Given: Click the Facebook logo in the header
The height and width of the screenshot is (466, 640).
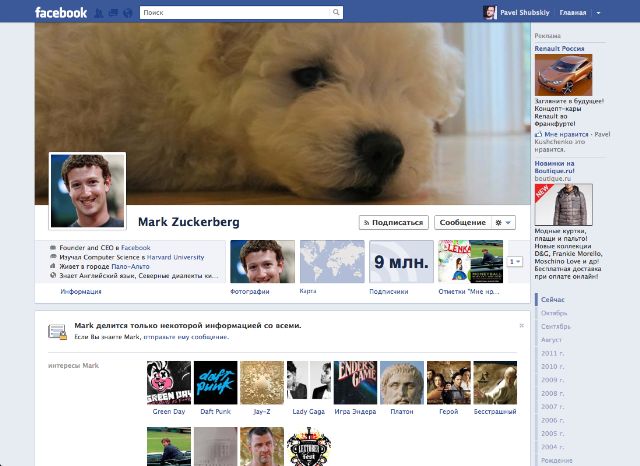Looking at the screenshot, I should tap(61, 13).
